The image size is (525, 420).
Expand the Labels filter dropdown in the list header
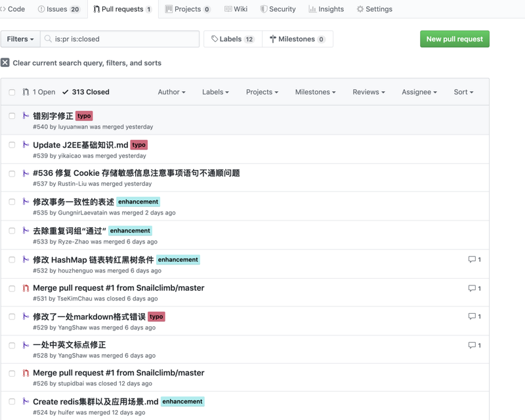click(215, 92)
